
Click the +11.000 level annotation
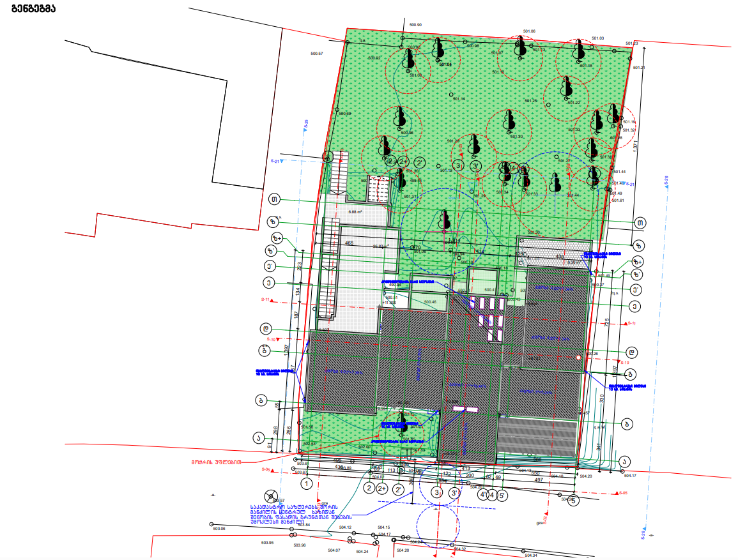(x=390, y=303)
